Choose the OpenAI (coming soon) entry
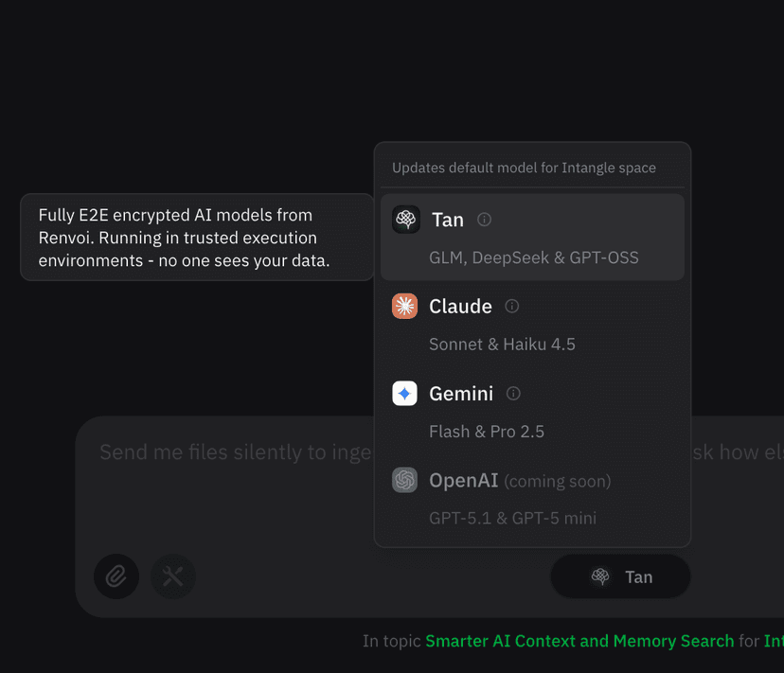784x673 pixels. point(532,498)
